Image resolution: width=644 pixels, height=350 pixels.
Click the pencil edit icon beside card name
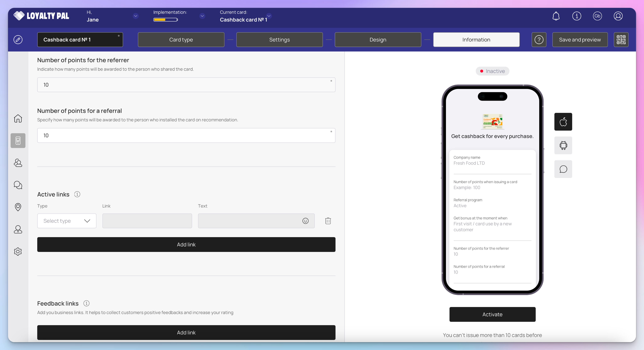tap(18, 40)
